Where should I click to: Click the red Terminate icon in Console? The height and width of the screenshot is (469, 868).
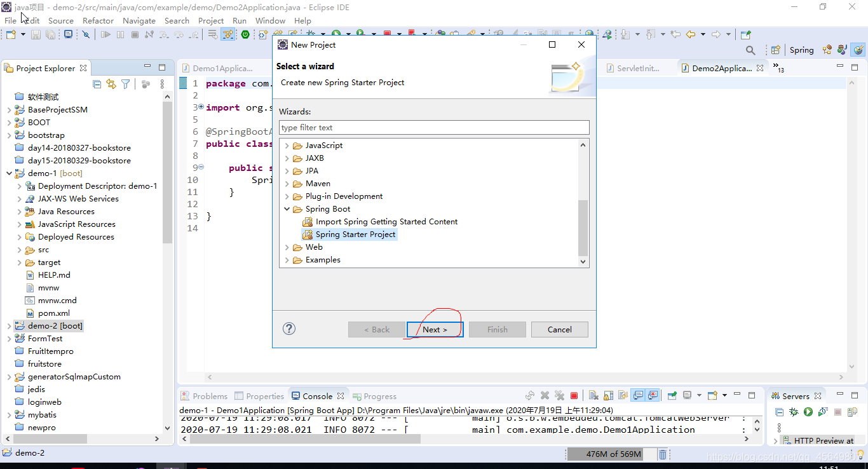pyautogui.click(x=574, y=396)
